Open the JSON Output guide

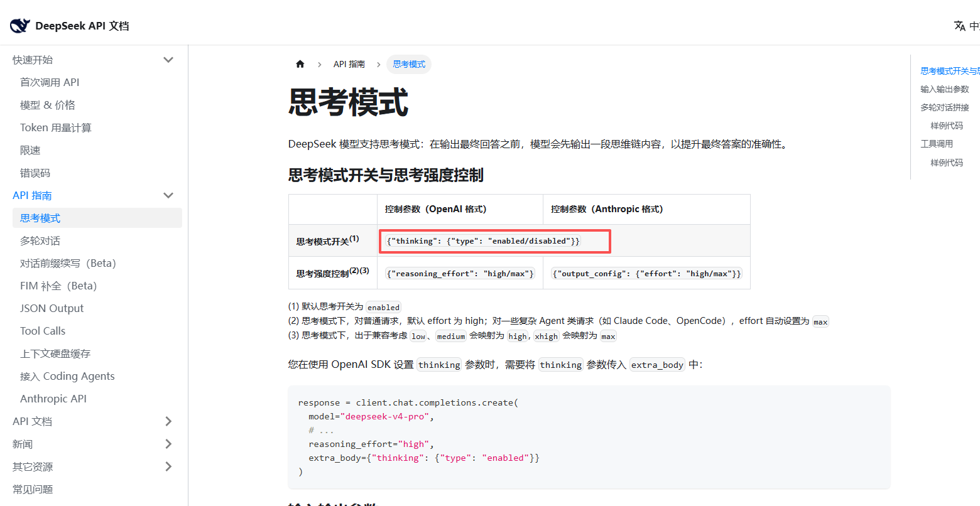(52, 308)
